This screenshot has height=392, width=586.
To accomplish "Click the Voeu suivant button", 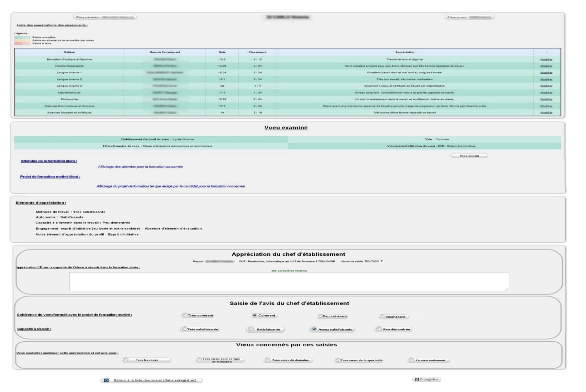I will click(x=469, y=156).
